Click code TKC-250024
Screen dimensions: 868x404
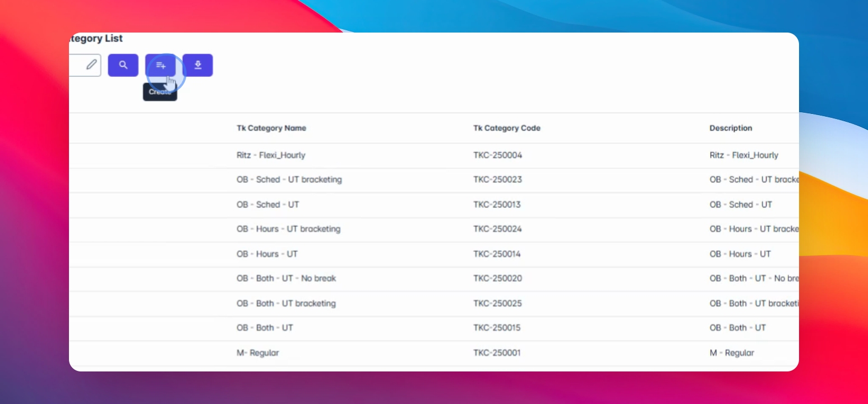click(497, 229)
